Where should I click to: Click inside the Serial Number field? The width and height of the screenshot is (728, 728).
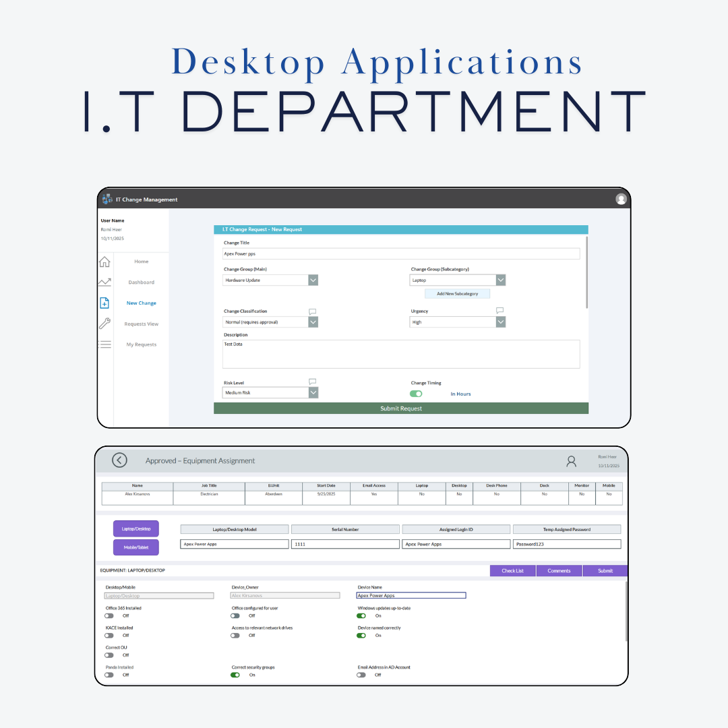(x=345, y=543)
